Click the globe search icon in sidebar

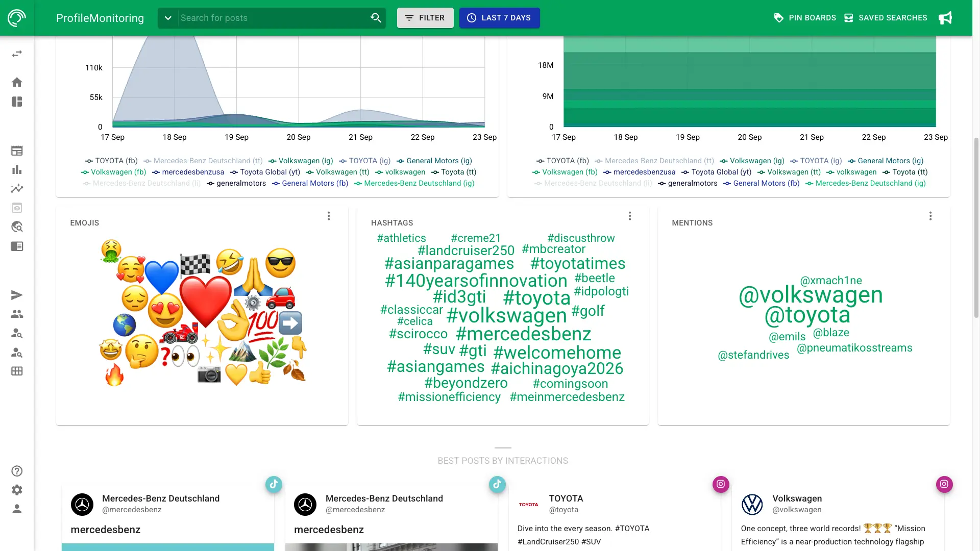tap(17, 227)
